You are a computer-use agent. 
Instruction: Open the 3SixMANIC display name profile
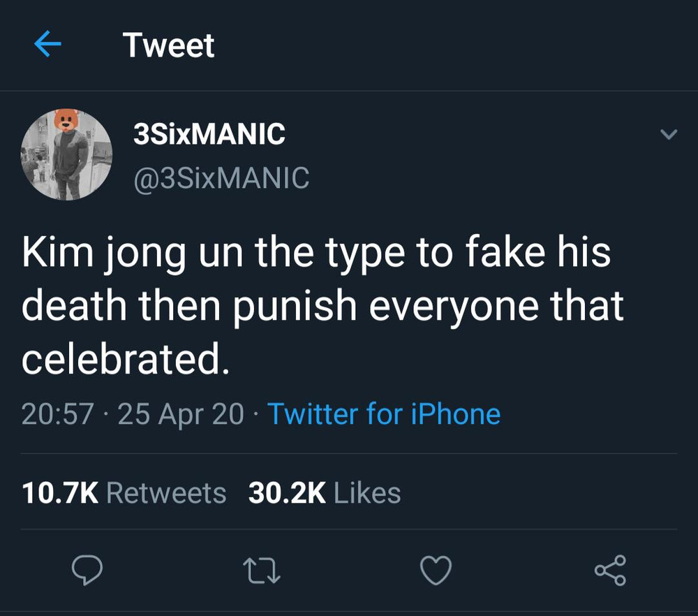(209, 134)
